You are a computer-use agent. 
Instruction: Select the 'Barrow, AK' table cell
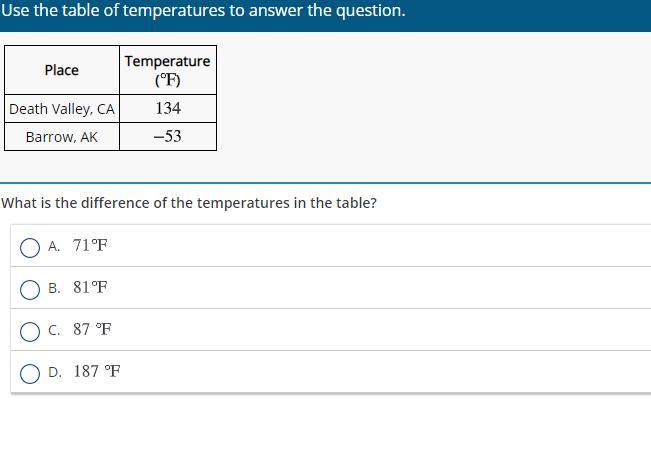coord(62,137)
